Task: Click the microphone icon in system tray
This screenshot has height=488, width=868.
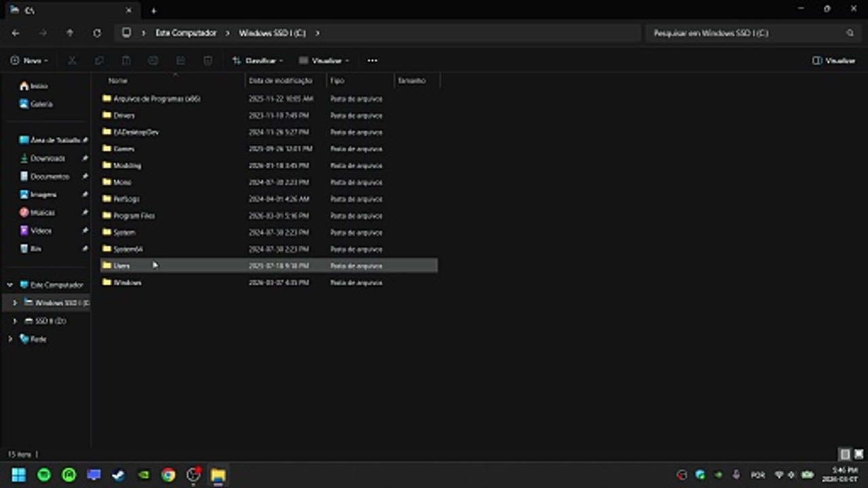Action: [736, 475]
